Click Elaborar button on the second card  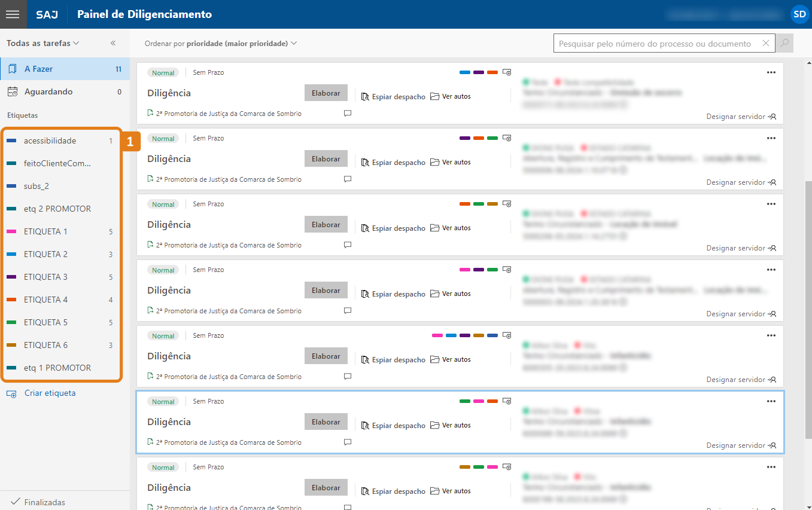click(326, 159)
